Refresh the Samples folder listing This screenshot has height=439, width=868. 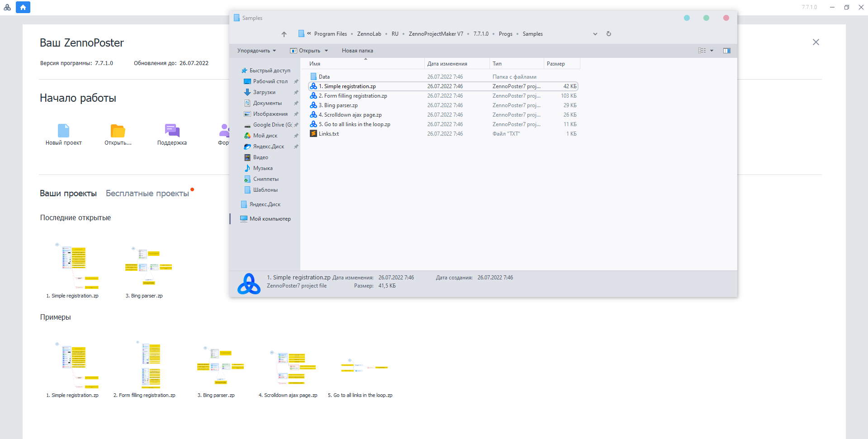(609, 34)
